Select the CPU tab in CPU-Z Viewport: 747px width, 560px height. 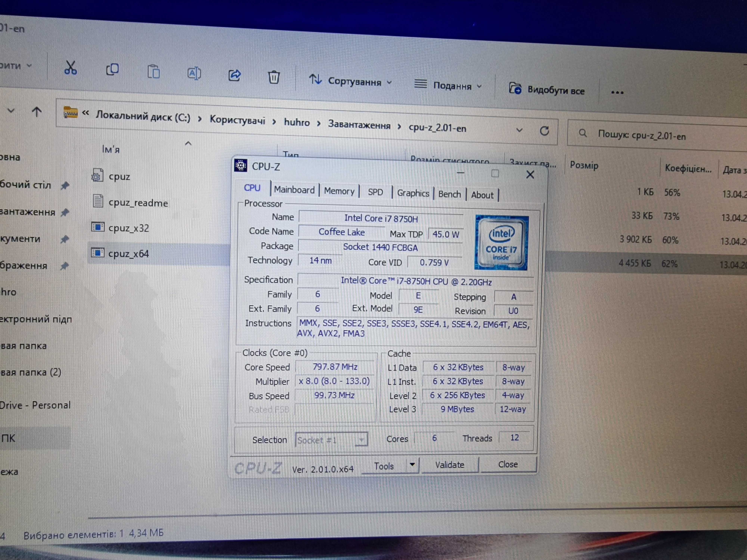coord(252,188)
